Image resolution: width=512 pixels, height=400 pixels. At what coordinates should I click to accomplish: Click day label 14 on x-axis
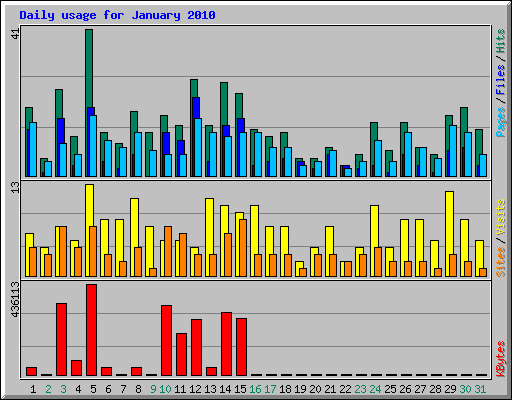(x=225, y=389)
